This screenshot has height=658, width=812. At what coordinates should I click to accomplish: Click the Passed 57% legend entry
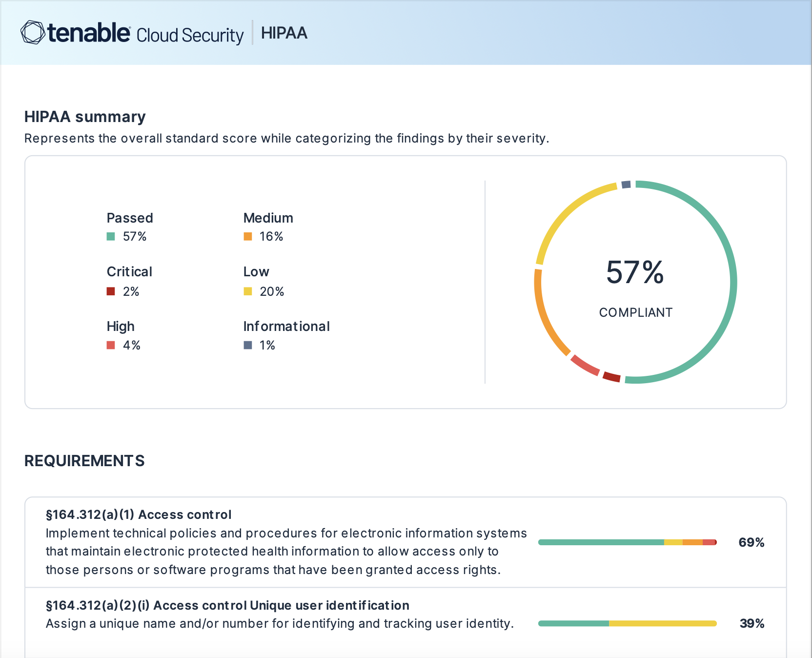(130, 227)
